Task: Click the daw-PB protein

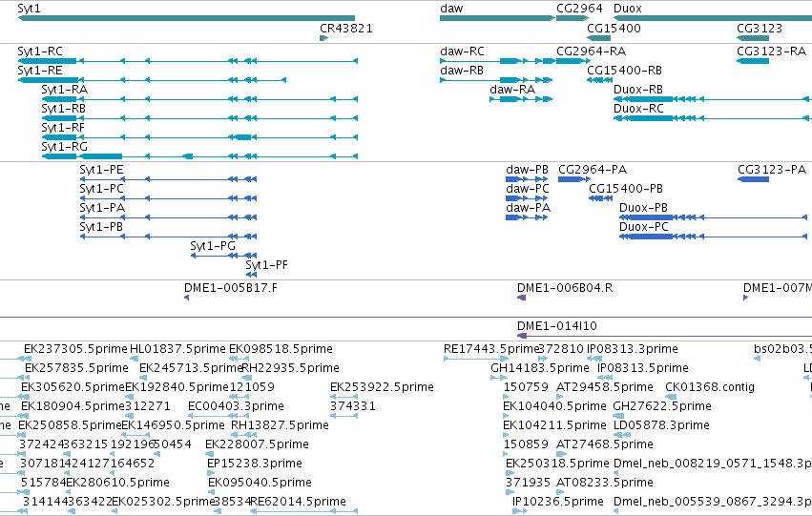Action: pos(527,179)
